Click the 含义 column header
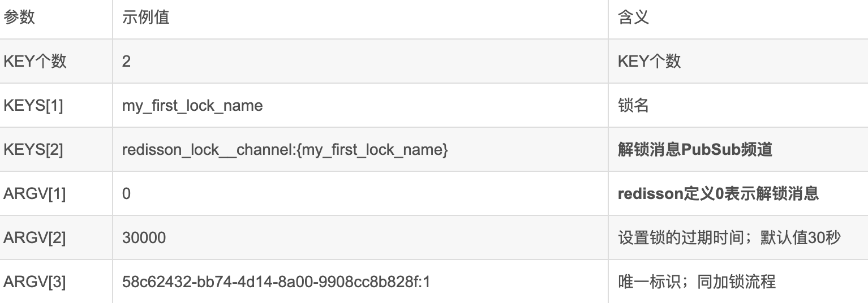The width and height of the screenshot is (868, 303). 633,18
